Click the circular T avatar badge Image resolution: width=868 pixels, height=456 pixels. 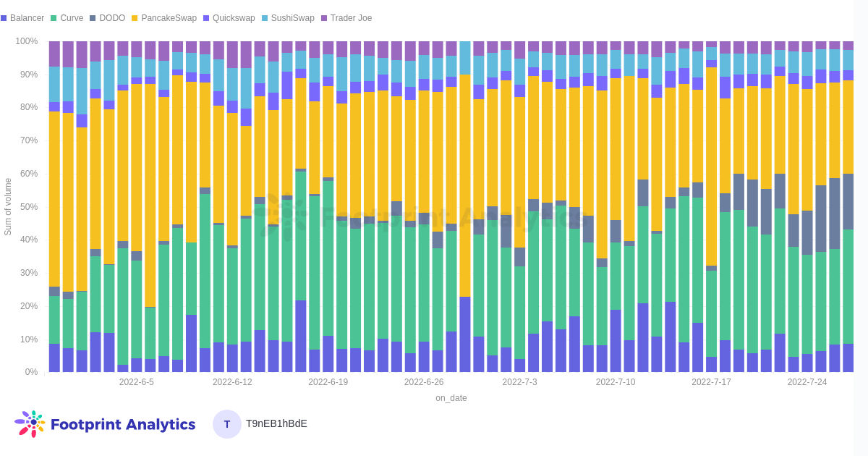click(x=226, y=424)
